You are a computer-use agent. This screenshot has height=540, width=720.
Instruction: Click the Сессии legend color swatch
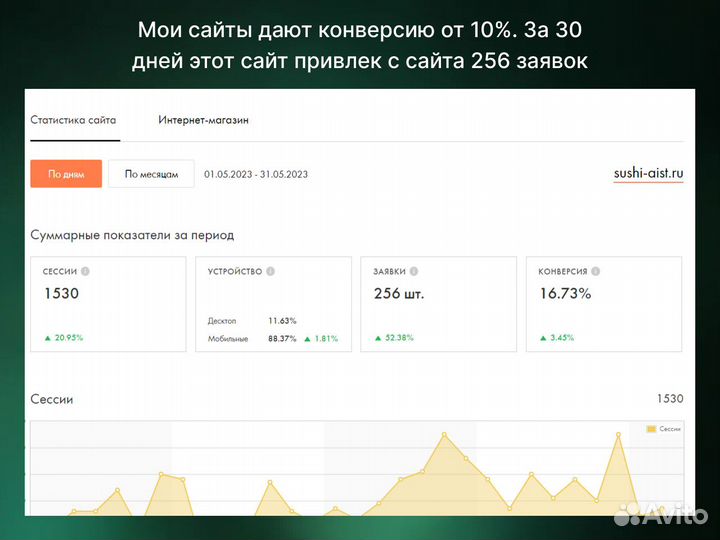coord(651,428)
